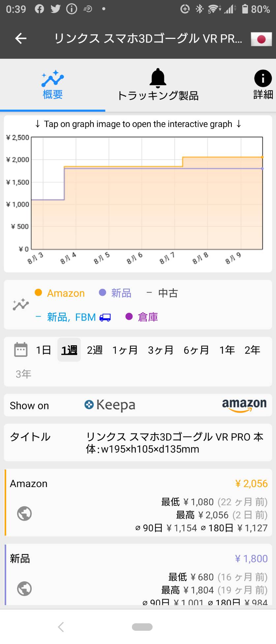Toggle the Amazon price line legend
This screenshot has width=276, height=644.
point(60,293)
